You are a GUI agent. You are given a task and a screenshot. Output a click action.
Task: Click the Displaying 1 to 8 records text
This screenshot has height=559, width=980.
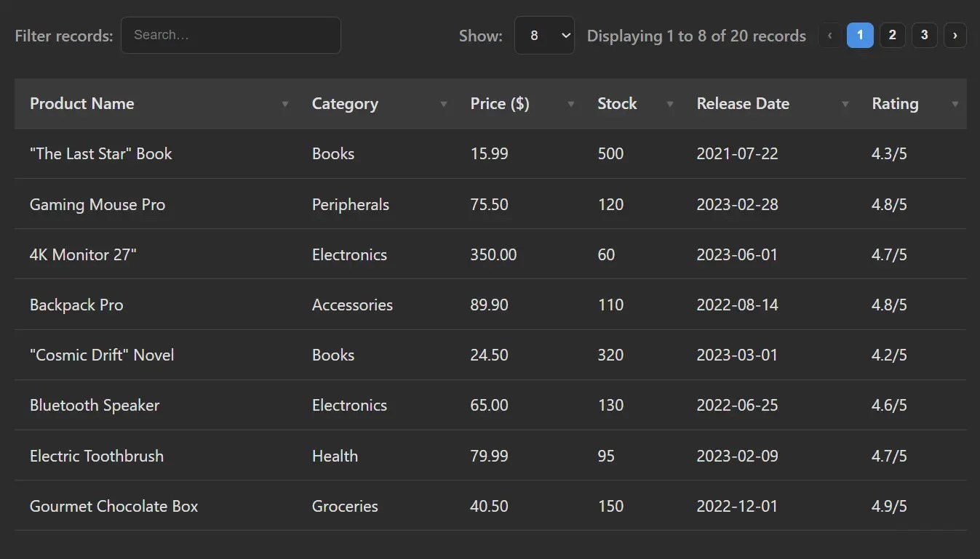pyautogui.click(x=696, y=36)
